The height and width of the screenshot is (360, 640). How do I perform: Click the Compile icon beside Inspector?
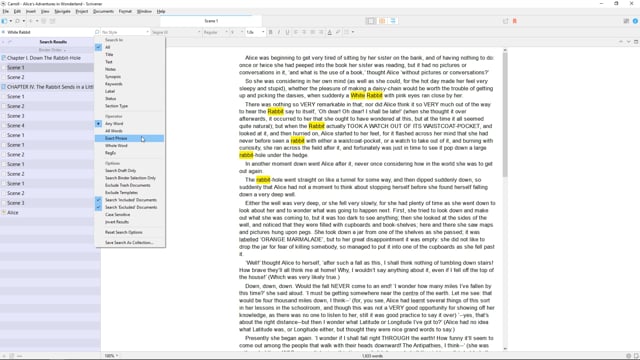(626, 21)
